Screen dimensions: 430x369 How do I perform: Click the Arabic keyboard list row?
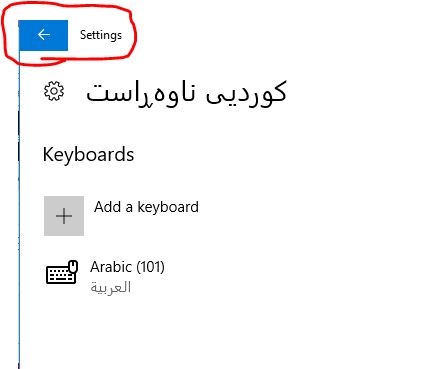click(x=105, y=277)
